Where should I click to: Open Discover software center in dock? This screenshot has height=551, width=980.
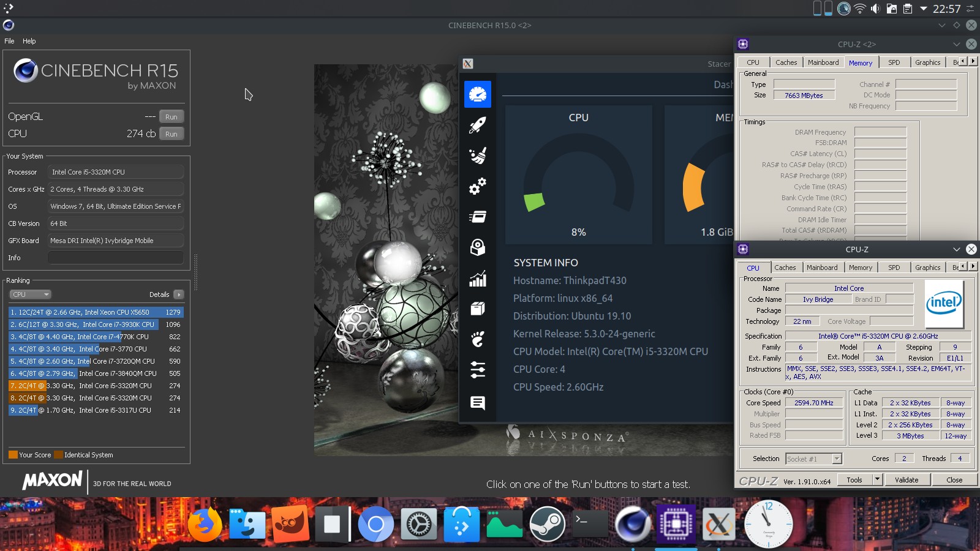pos(461,524)
